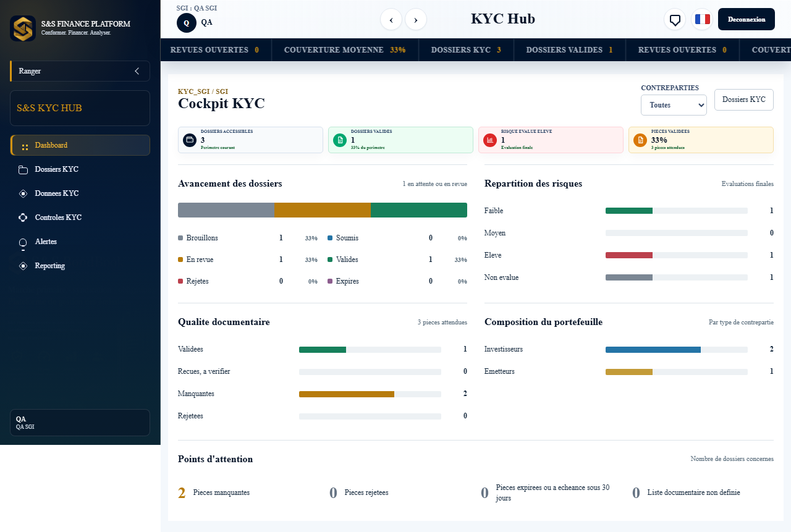The image size is (791, 532).
Task: Go to next page arrow
Action: pyautogui.click(x=416, y=20)
